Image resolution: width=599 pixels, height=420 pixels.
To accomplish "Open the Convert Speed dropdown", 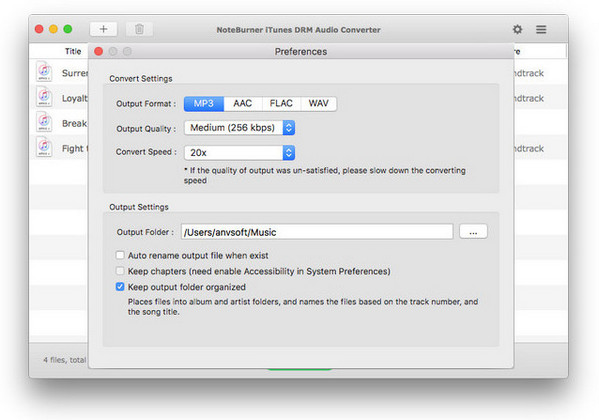I will (x=240, y=153).
